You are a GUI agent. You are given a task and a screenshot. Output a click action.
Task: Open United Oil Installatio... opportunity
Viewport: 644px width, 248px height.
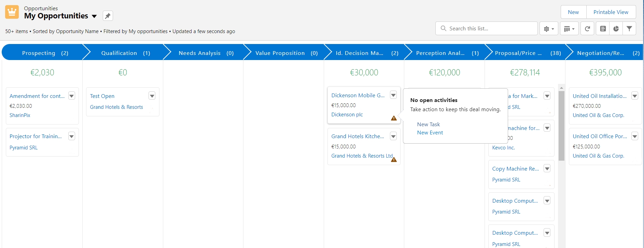(600, 96)
